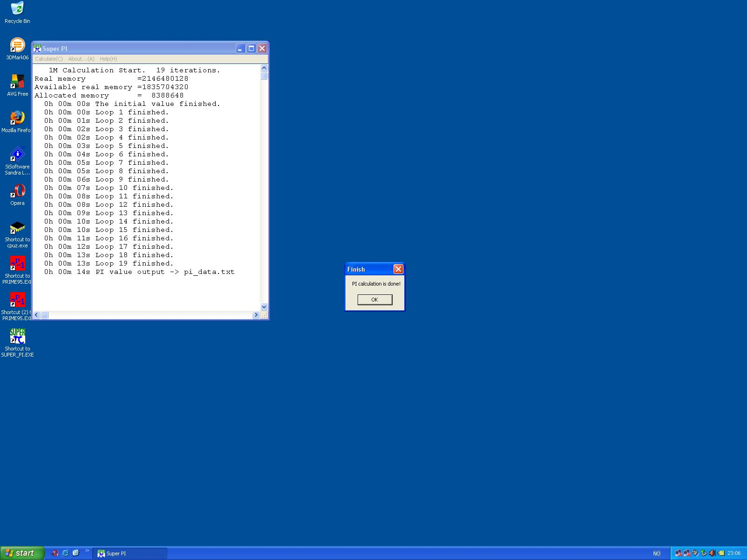
Task: Click the Super PI taskbar button
Action: coord(130,553)
